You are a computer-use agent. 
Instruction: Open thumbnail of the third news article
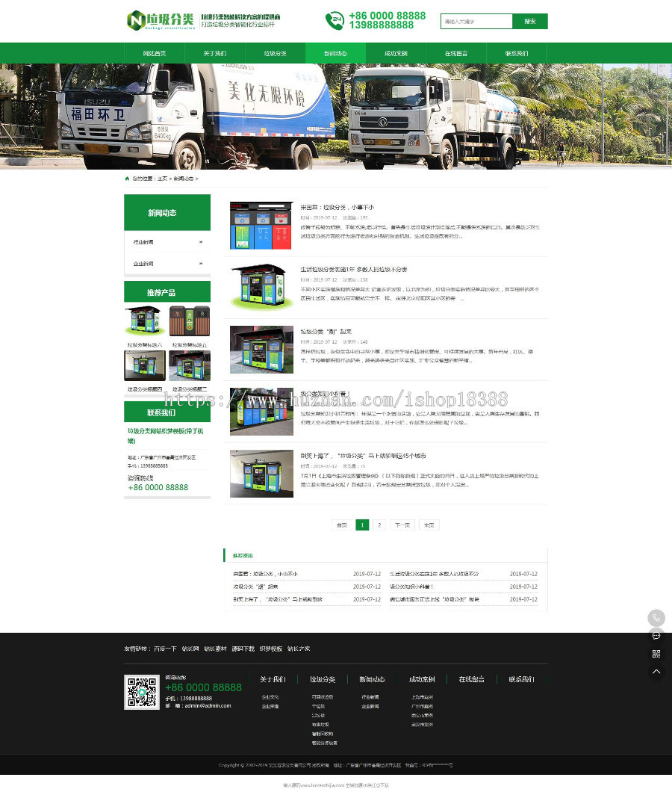click(x=261, y=350)
